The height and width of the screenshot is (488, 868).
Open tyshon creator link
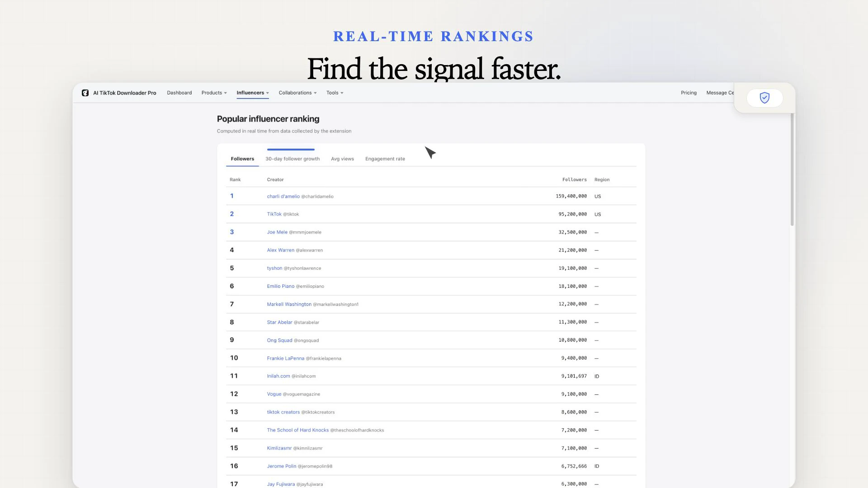pyautogui.click(x=274, y=268)
